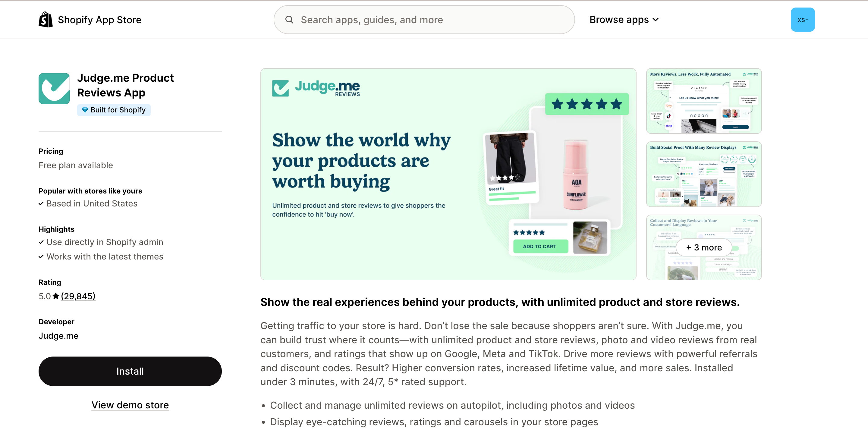868x434 pixels.
Task: Open 'Build Social Proof' thumbnail
Action: [x=703, y=174]
